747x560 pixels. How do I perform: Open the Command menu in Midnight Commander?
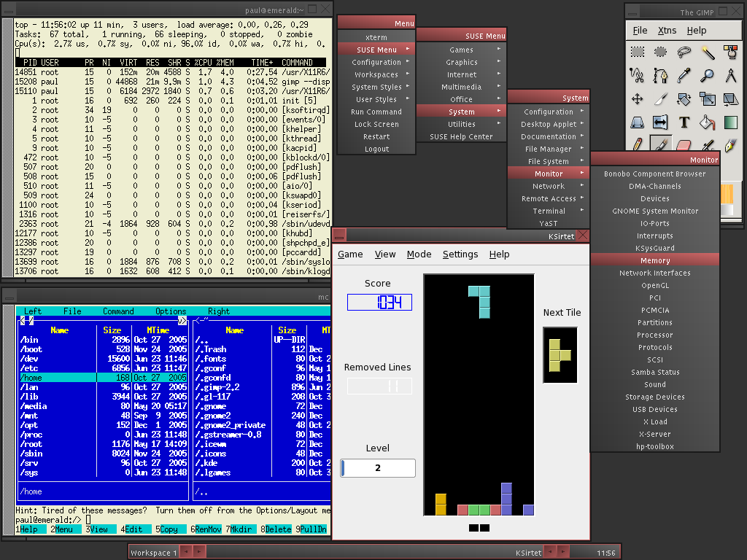point(118,311)
